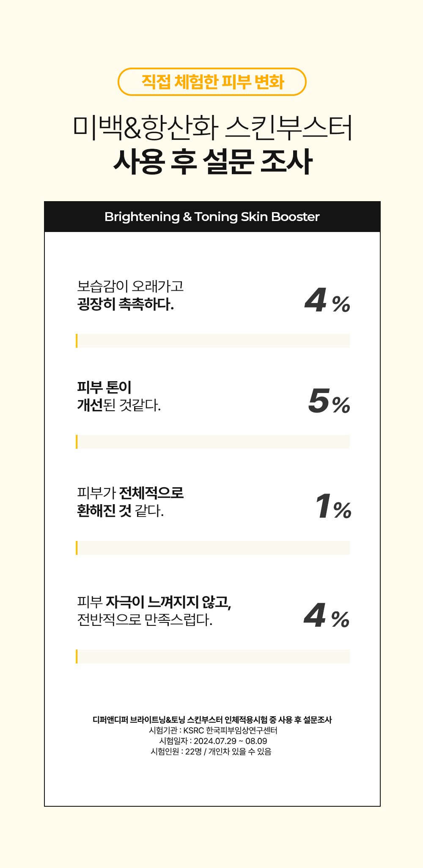Click the 4% figure beside the '만족스럽다' statement
Viewport: 423px width, 868px height.
pos(326,617)
